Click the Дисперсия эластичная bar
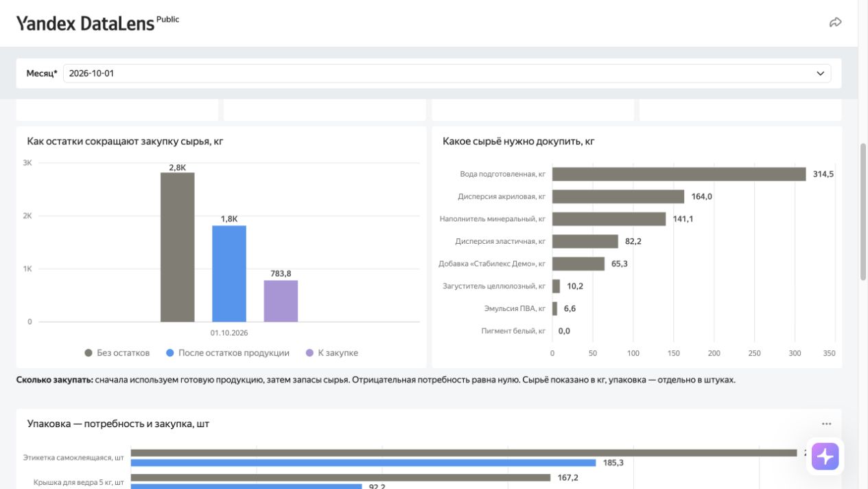 pos(585,241)
